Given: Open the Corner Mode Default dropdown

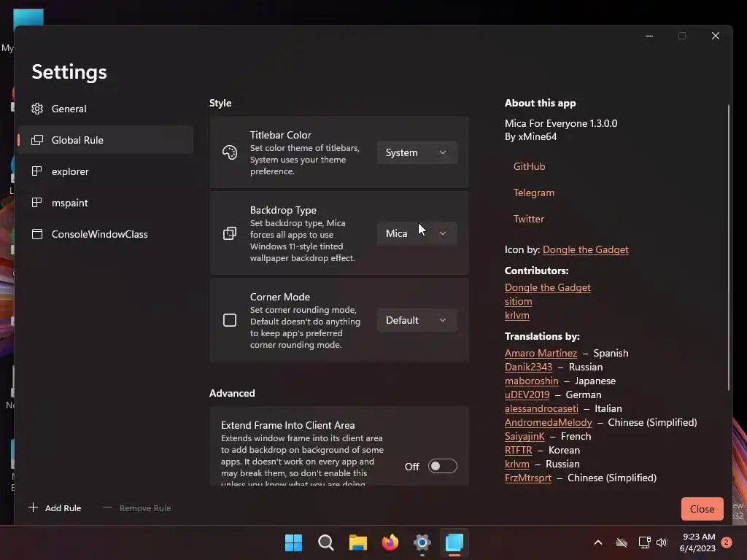Looking at the screenshot, I should [417, 320].
